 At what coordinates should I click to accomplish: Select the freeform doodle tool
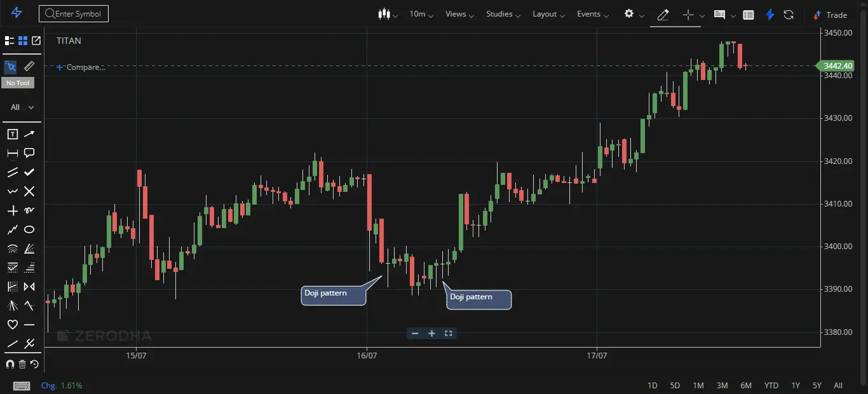(x=29, y=210)
